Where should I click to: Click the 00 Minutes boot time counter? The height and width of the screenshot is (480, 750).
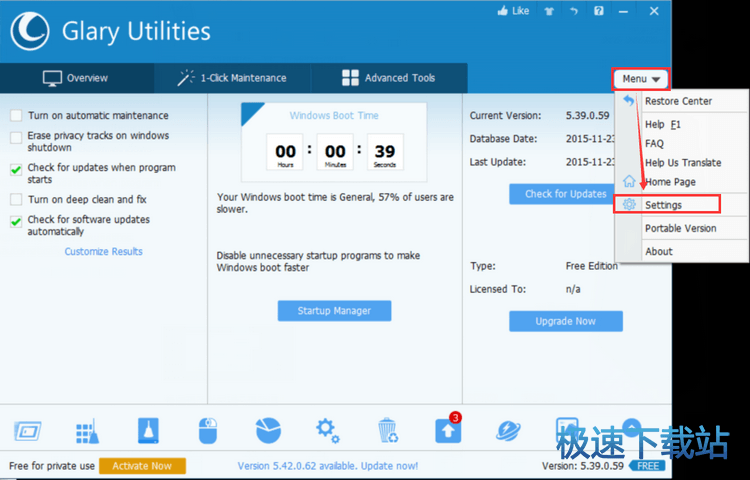(335, 152)
